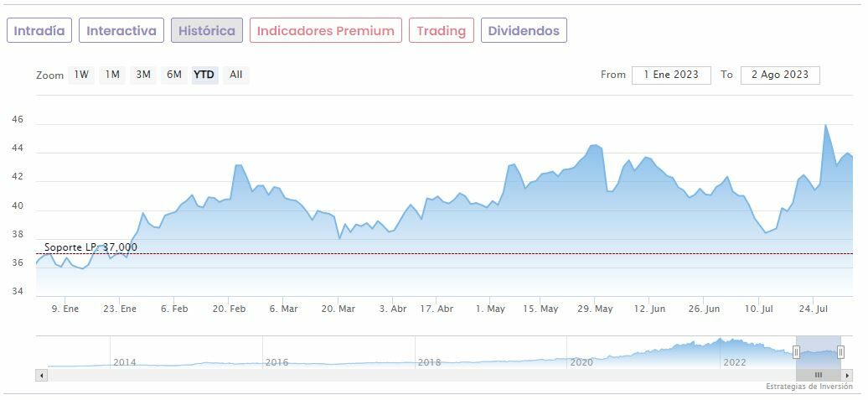Show All historical data range
Screen dimensions: 868x400
pyautogui.click(x=236, y=75)
